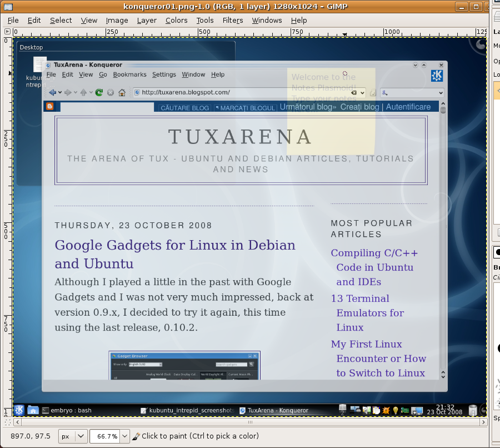
Task: Open GIMP's Colors menu
Action: coord(176,21)
